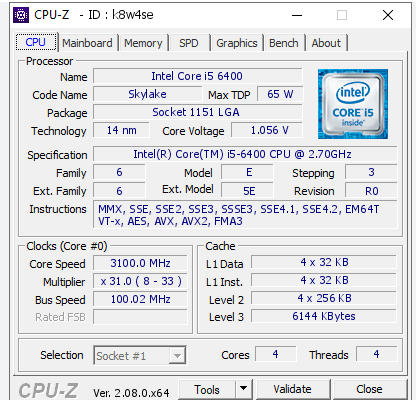Click the Intel Core i5 inside logo
The height and width of the screenshot is (400, 416).
point(353,104)
